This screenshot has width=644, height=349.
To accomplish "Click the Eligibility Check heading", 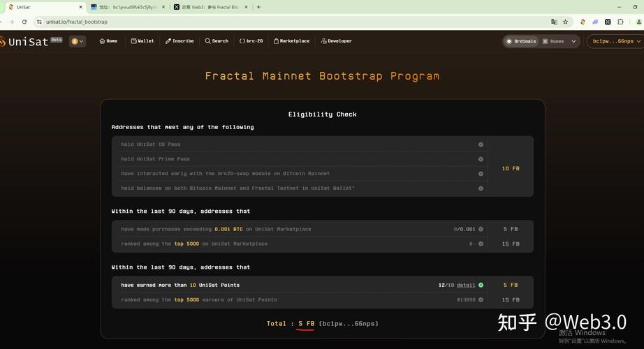I will (322, 114).
